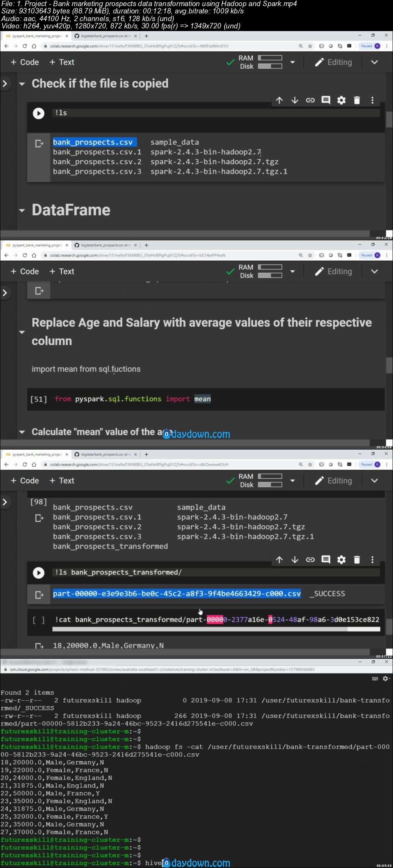This screenshot has width=393, height=868.
Task: Click move-cell-up arrow above the plain "!ls" cell
Action: coord(279,100)
